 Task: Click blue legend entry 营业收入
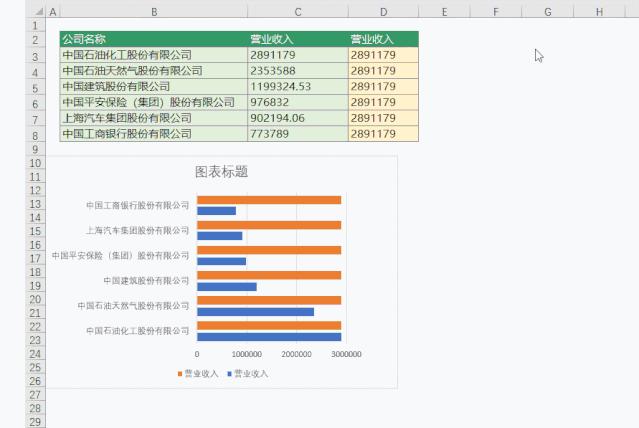click(248, 373)
